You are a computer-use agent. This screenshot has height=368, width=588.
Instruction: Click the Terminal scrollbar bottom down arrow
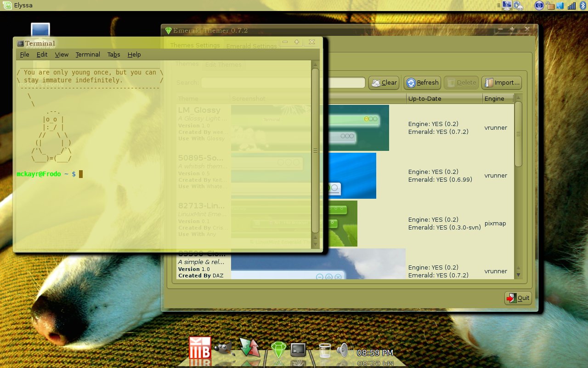[x=315, y=245]
